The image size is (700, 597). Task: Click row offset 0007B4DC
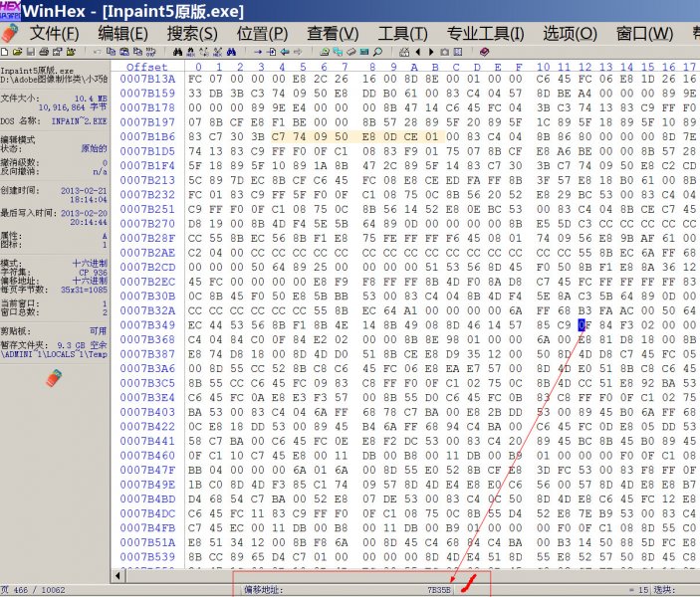click(x=147, y=513)
